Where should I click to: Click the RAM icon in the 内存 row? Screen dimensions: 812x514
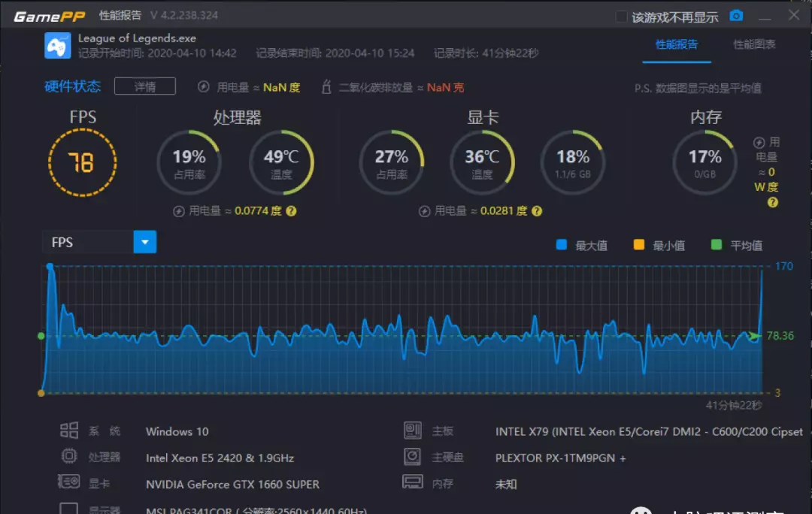coord(413,482)
